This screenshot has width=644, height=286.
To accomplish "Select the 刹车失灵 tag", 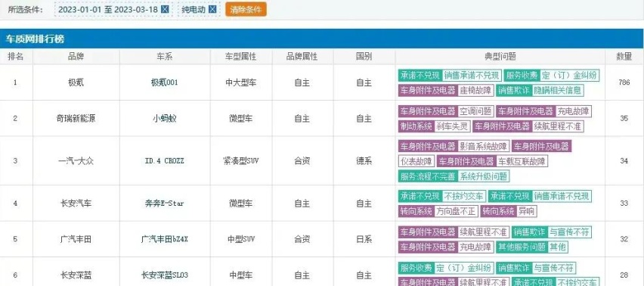I will coord(452,126).
